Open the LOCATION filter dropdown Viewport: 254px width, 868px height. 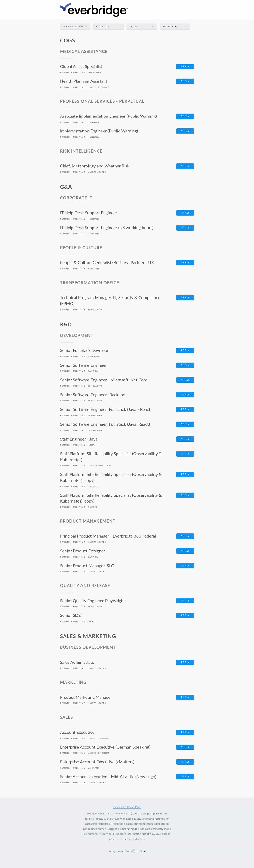[x=108, y=26]
